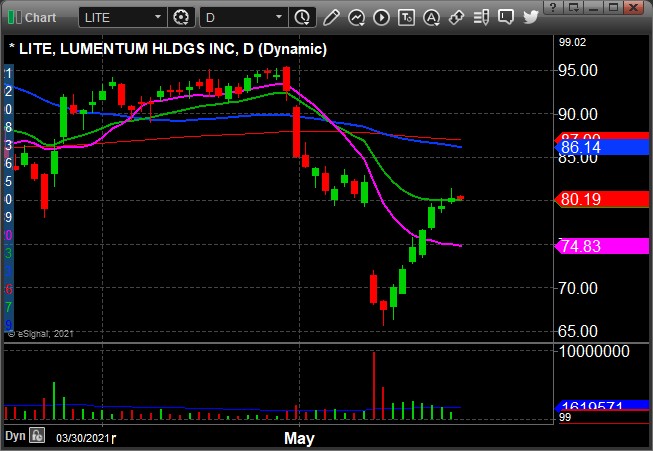653x451 pixels.
Task: Open help with the question mark button
Action: tap(553, 7)
